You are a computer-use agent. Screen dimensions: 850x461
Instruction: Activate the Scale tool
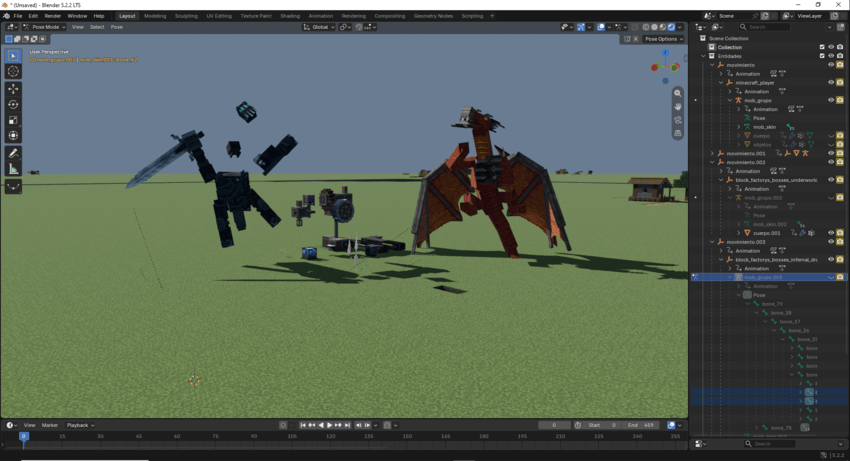13,120
